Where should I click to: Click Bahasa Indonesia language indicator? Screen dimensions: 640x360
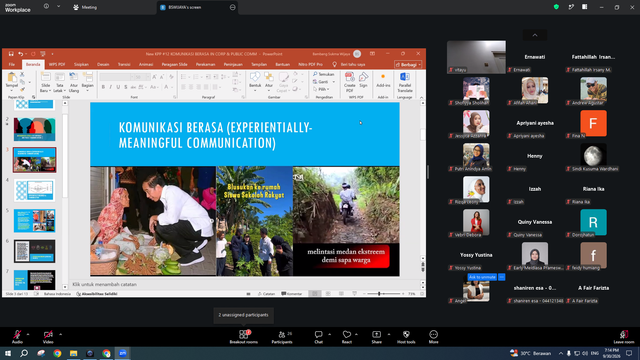coord(57,293)
